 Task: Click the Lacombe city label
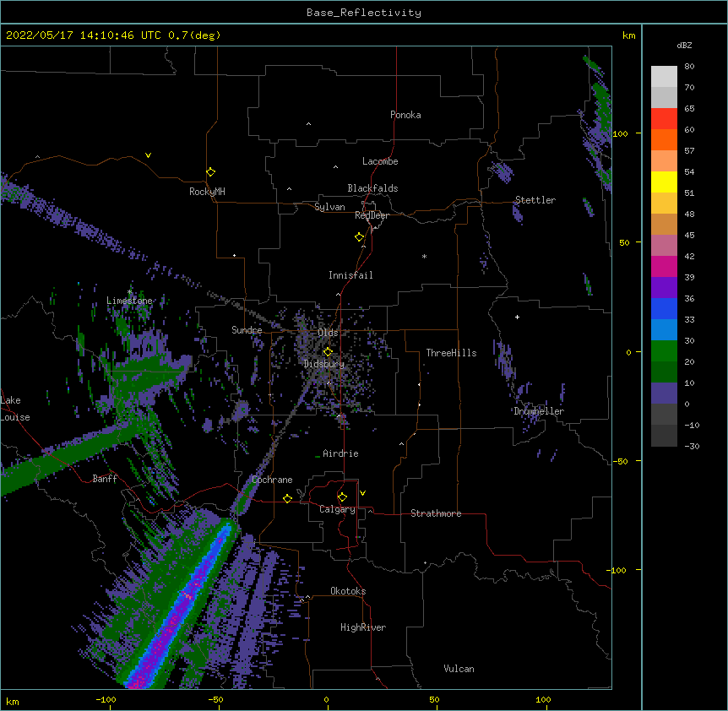[380, 161]
